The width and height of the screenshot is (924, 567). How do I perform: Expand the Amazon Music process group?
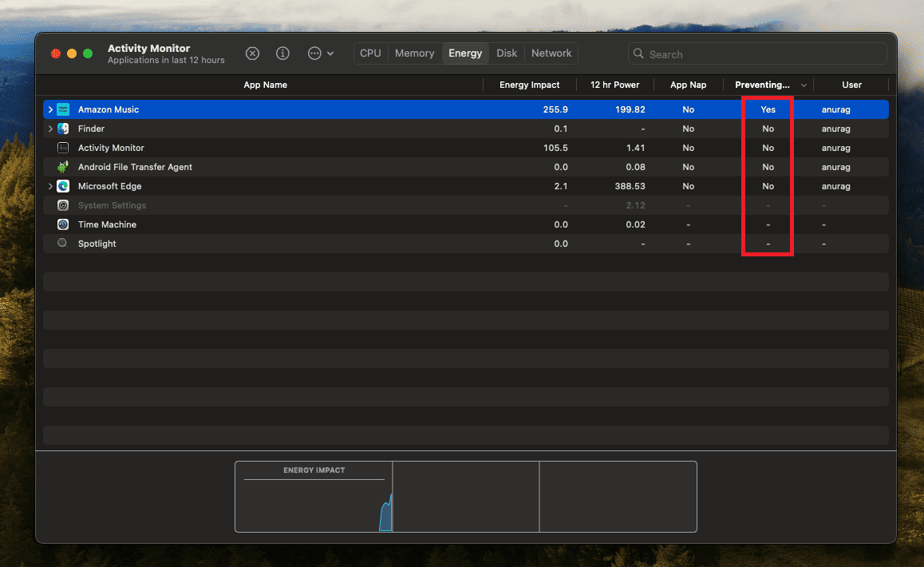(50, 109)
